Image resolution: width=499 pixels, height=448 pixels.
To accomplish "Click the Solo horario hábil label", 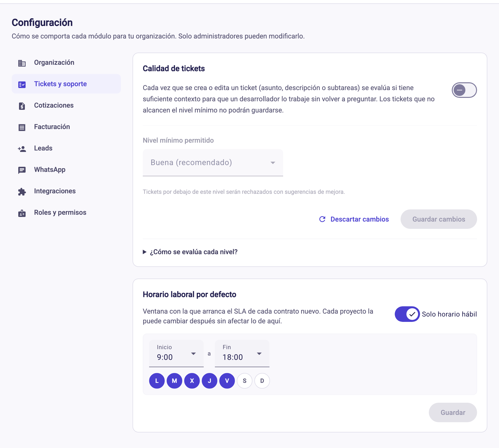I will click(x=449, y=314).
